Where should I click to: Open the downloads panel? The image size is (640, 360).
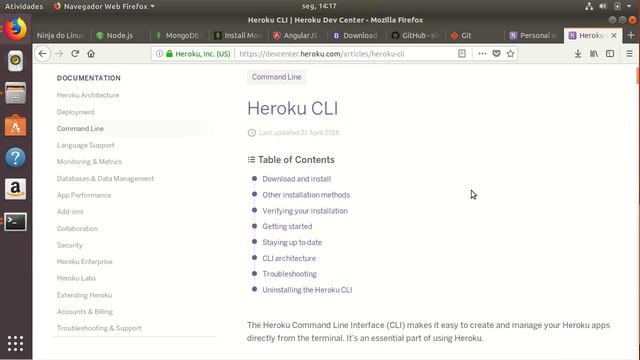pyautogui.click(x=578, y=53)
